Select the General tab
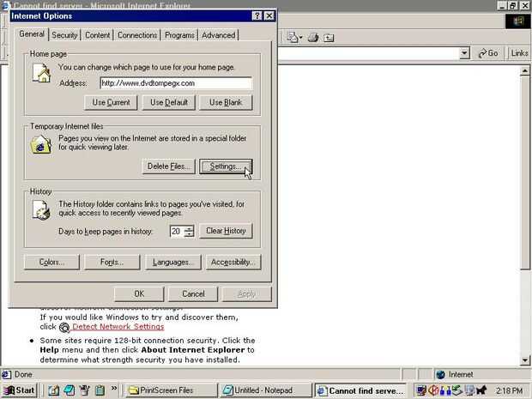This screenshot has height=399, width=532. [x=32, y=34]
